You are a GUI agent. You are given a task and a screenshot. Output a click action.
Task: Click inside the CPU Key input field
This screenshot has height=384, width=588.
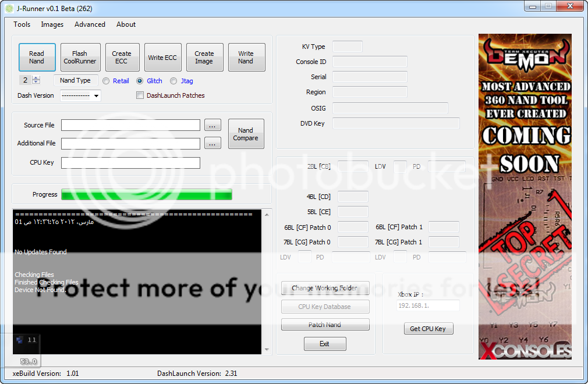130,163
